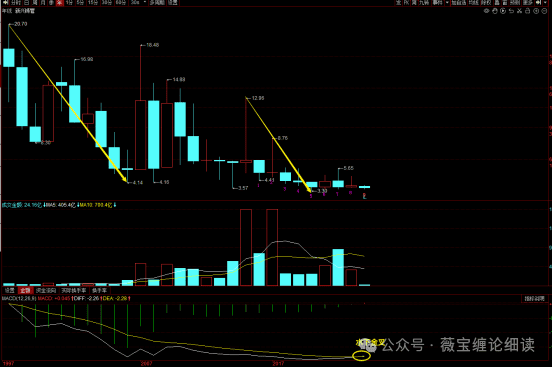Select the hand pan tool icon
553x367 pixels.
[x=495, y=11]
